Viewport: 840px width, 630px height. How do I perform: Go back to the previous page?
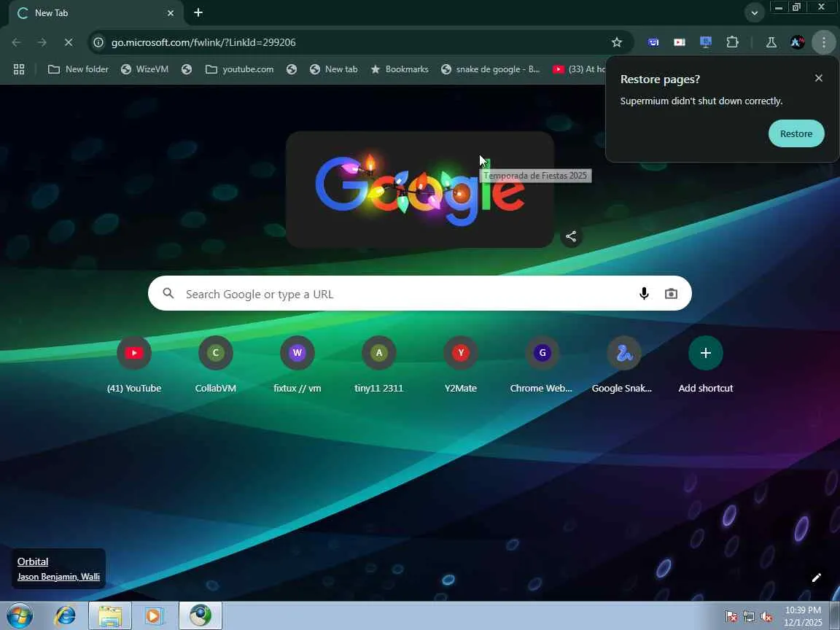pyautogui.click(x=17, y=42)
